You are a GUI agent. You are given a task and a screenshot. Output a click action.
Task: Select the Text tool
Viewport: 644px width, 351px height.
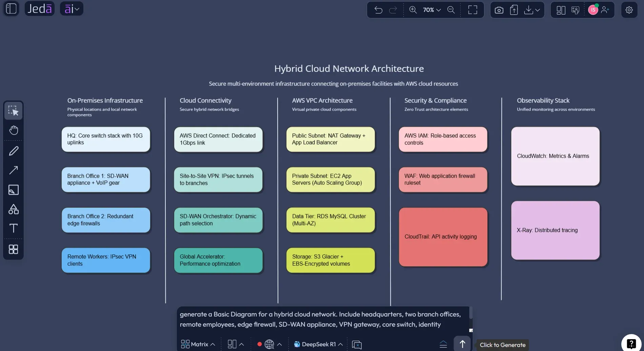[14, 228]
